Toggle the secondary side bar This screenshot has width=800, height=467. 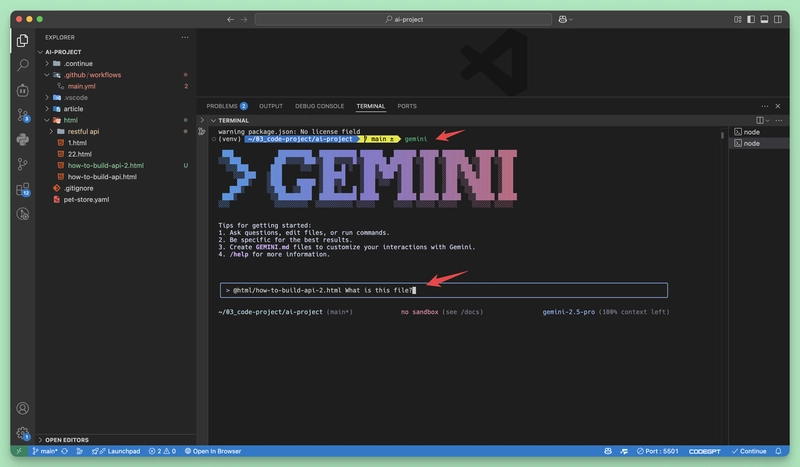tap(778, 19)
